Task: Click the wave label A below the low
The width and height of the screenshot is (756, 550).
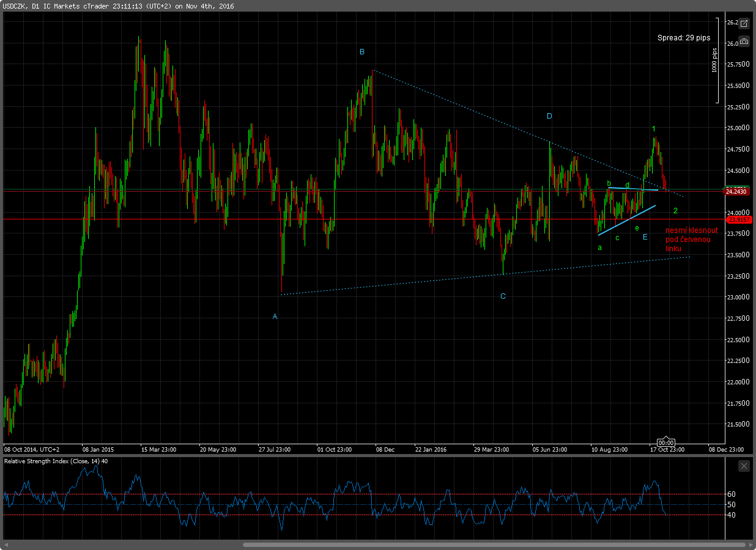Action: pyautogui.click(x=275, y=317)
